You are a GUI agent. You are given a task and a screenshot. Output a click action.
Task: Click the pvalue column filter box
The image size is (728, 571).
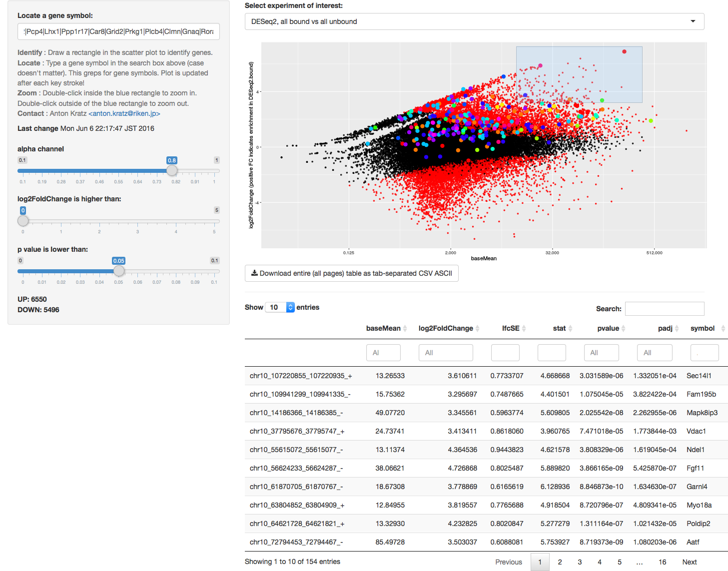[602, 353]
